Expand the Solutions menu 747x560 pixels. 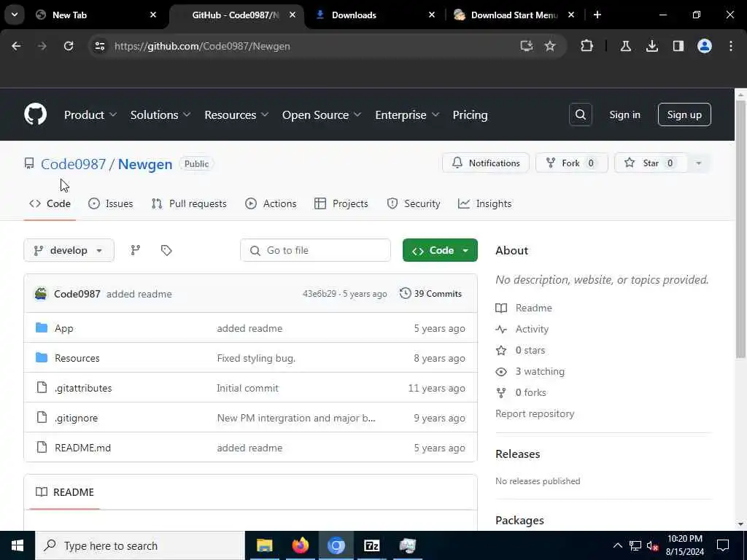pos(160,114)
